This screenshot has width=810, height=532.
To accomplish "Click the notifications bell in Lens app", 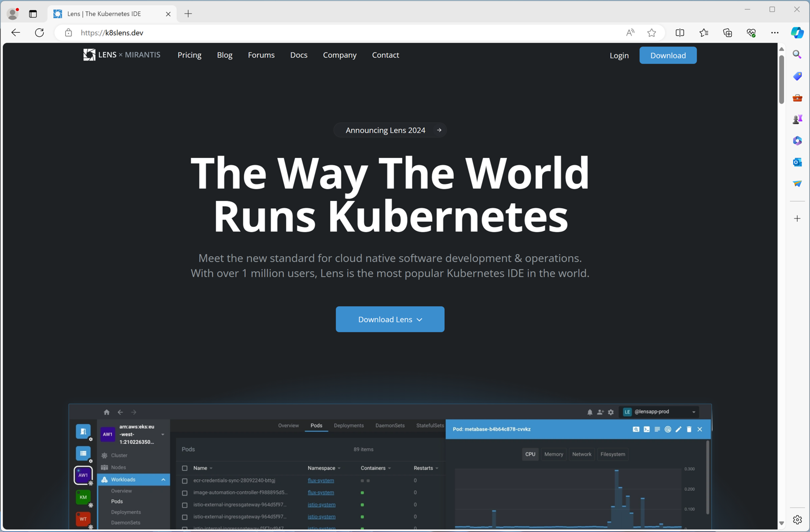I will pos(590,412).
